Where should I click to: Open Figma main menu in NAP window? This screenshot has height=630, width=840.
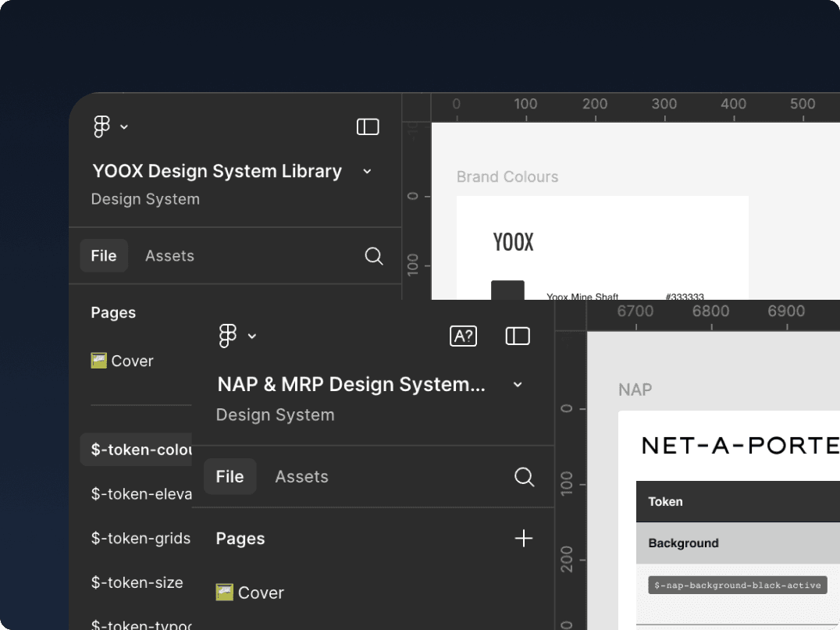pyautogui.click(x=228, y=336)
